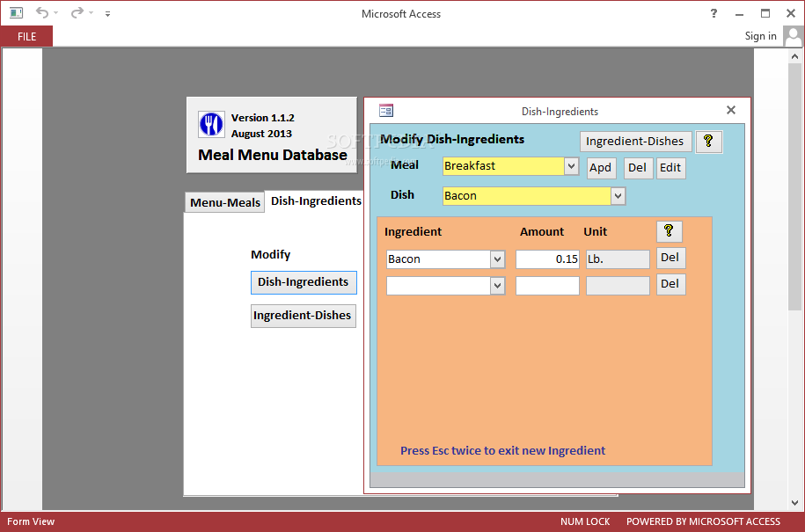
Task: Click the form icon in Dish-Ingredients title bar
Action: click(x=386, y=110)
